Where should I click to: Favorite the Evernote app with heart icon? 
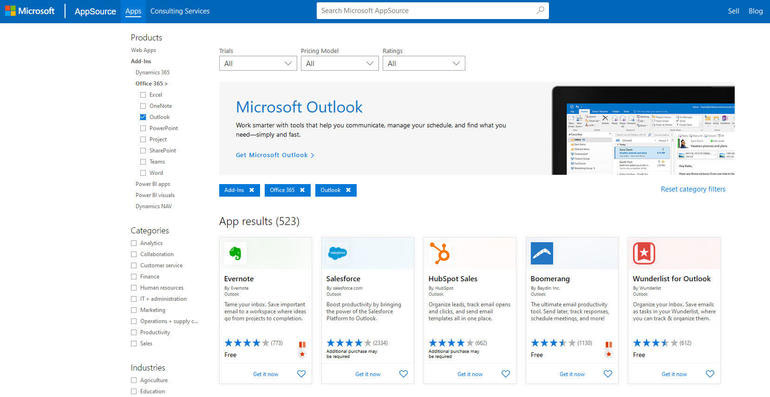coord(302,374)
